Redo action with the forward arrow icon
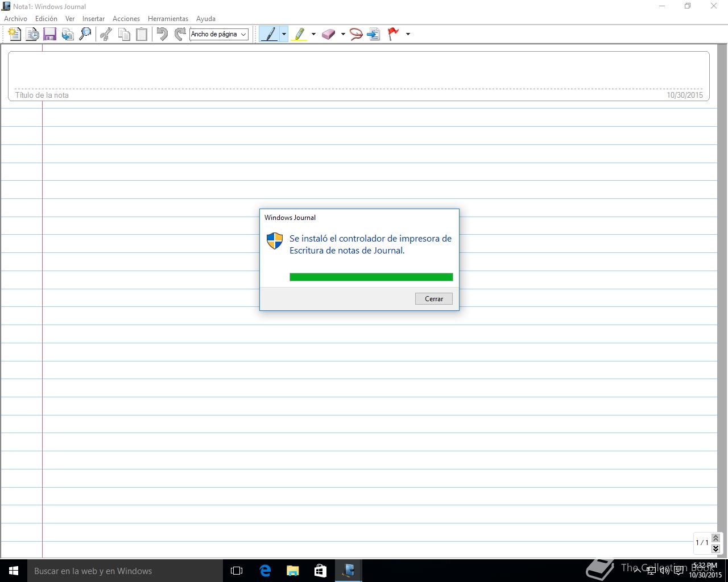The image size is (728, 582). pyautogui.click(x=180, y=34)
